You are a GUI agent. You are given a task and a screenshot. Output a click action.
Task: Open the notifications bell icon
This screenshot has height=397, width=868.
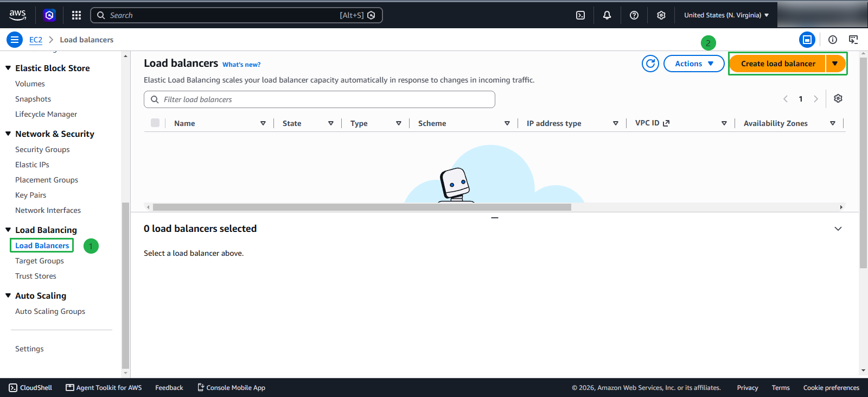607,15
